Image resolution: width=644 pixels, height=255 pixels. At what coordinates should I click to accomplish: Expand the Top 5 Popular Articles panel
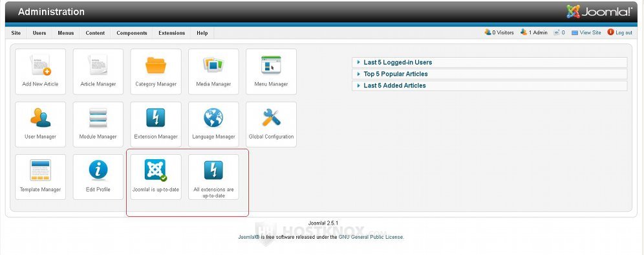pyautogui.click(x=489, y=74)
